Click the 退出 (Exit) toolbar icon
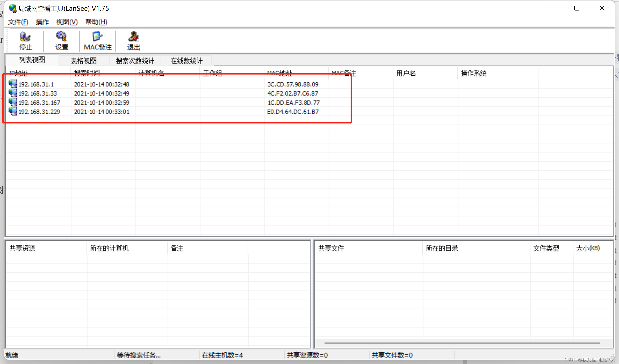619x364 pixels. [133, 41]
